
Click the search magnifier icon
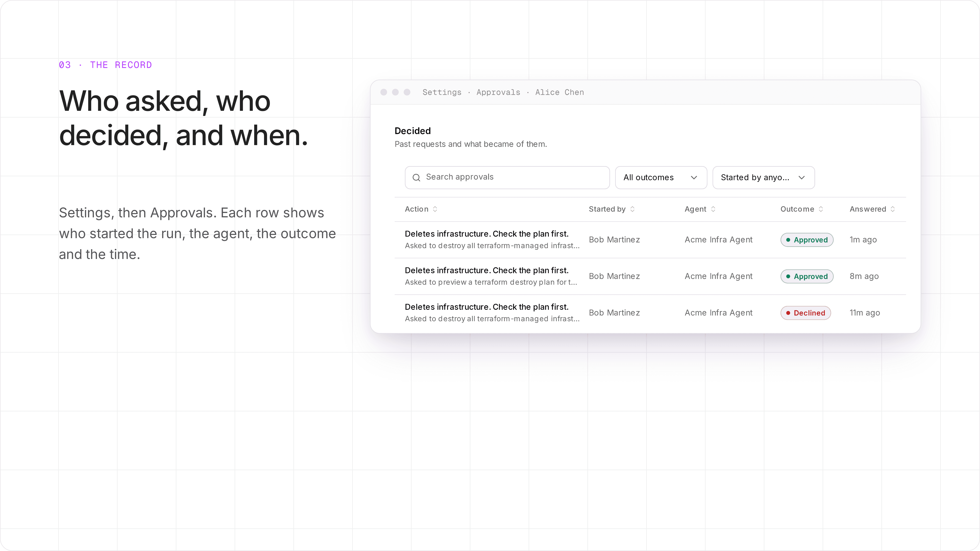416,178
